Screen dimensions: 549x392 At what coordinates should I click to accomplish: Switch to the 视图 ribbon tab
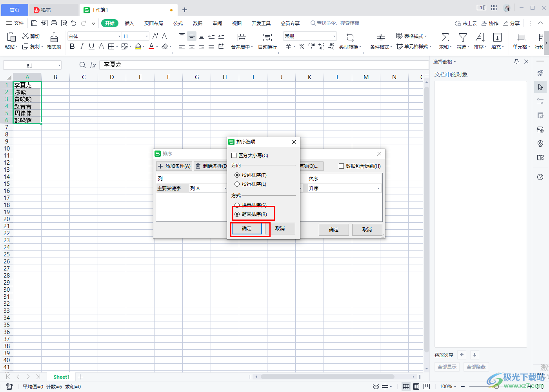(x=237, y=23)
